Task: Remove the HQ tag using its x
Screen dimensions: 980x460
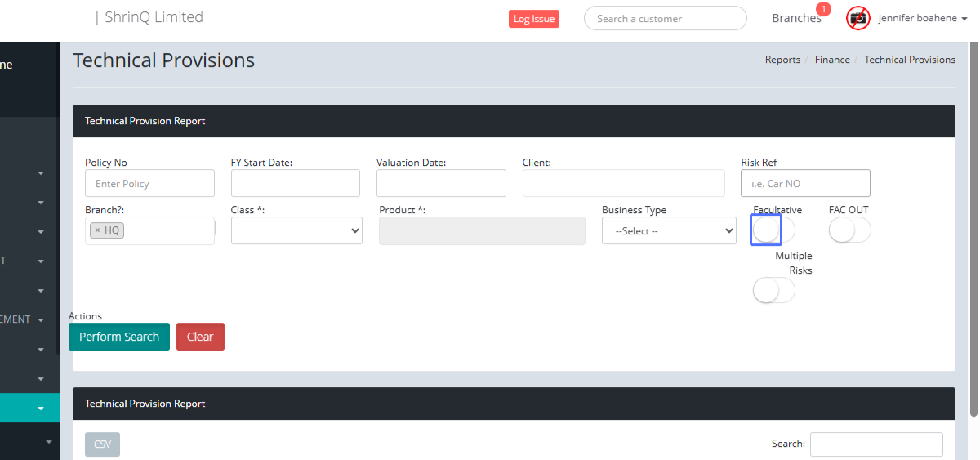Action: [x=97, y=230]
